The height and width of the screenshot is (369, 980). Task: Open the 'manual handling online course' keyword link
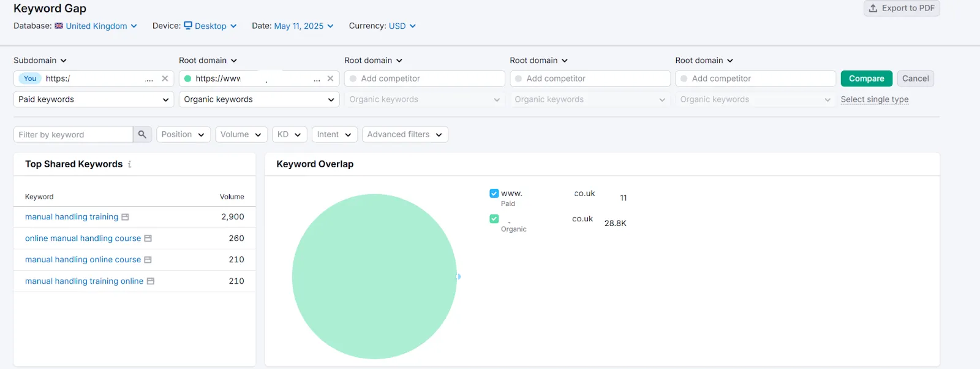pos(83,260)
